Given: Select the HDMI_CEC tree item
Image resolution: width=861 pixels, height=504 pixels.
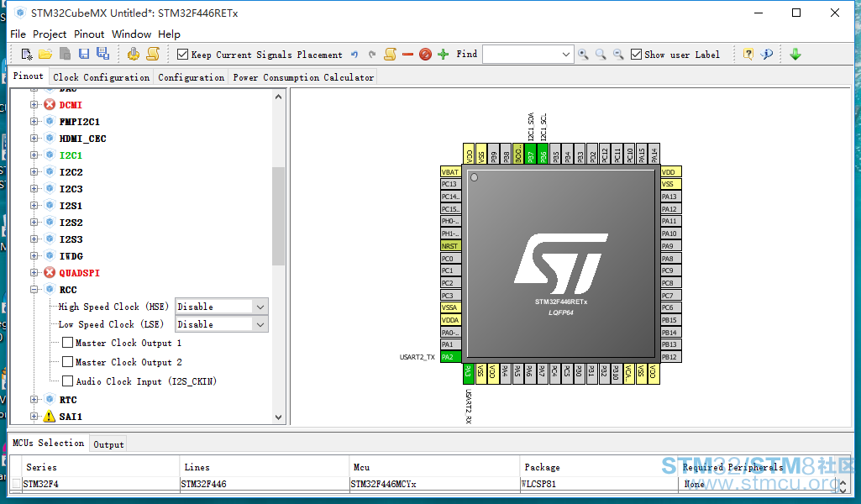Looking at the screenshot, I should pos(82,139).
